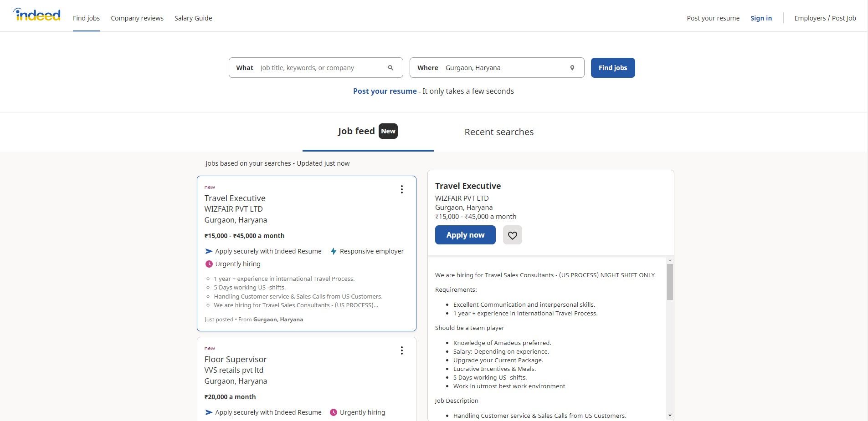Click Post your resume in the header
Image resolution: width=868 pixels, height=421 pixels.
(x=713, y=18)
